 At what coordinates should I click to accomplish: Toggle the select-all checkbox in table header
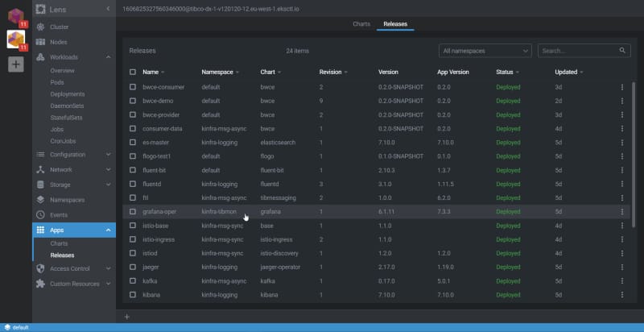133,72
